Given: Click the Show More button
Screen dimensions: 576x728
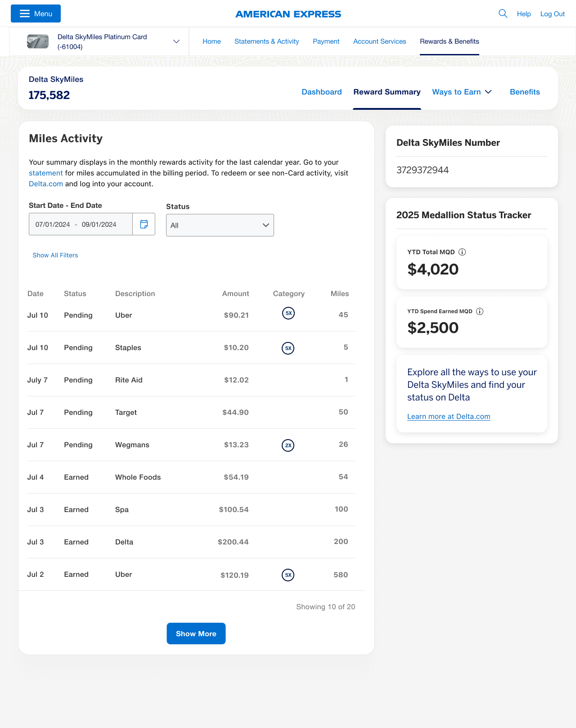Looking at the screenshot, I should pos(196,634).
